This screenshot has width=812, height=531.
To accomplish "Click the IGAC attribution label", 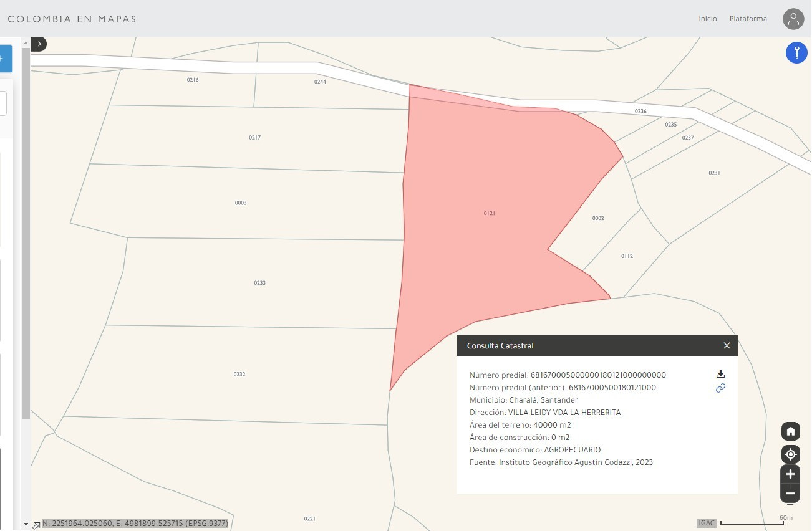I will (x=707, y=523).
